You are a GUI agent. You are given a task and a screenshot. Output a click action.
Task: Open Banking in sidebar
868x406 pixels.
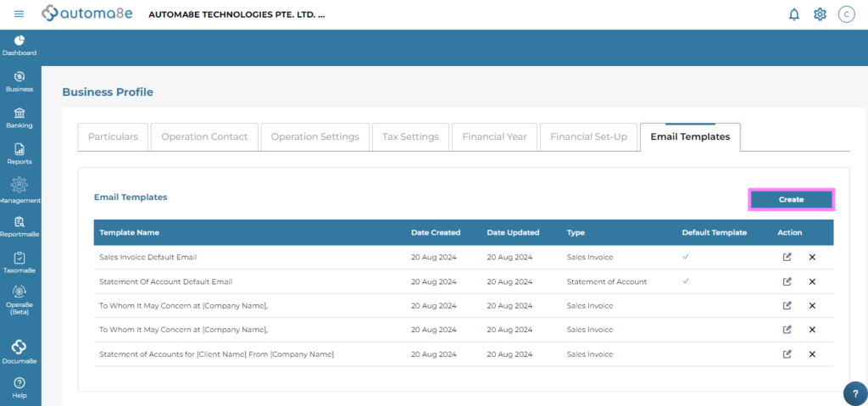point(19,119)
